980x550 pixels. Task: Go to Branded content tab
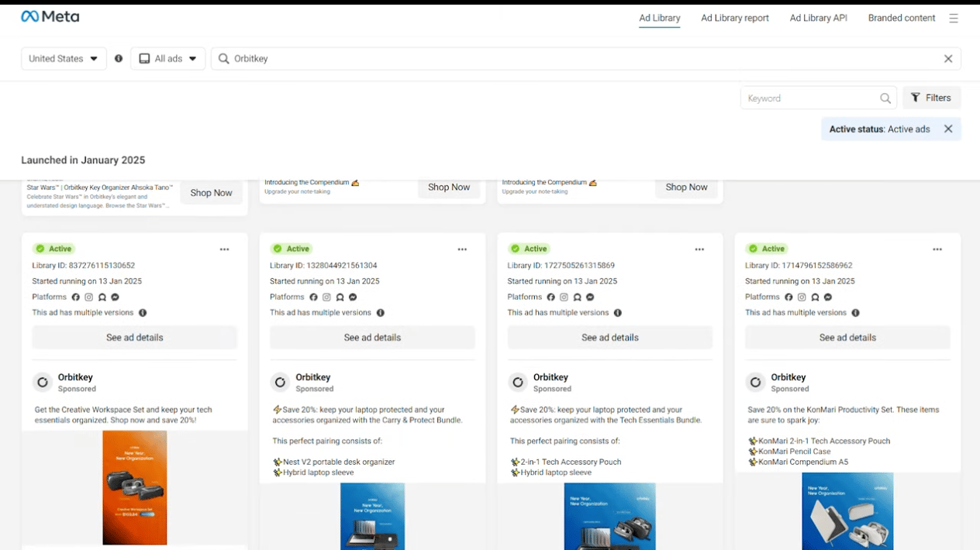[902, 19]
